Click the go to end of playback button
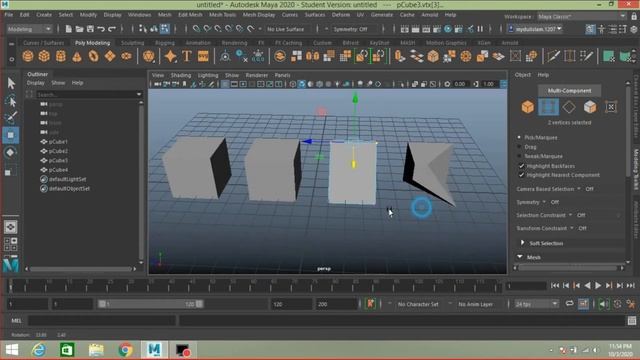This screenshot has width=640, height=360. pyautogui.click(x=631, y=286)
